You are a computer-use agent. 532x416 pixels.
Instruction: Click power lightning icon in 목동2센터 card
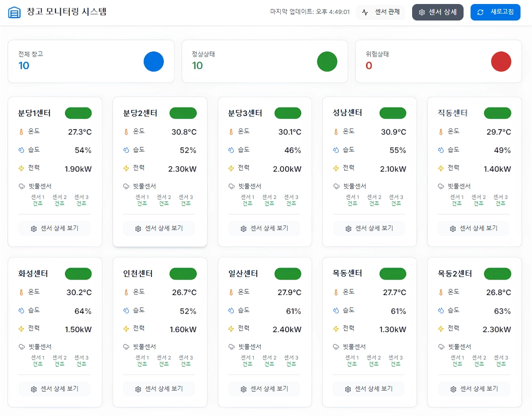(x=441, y=329)
